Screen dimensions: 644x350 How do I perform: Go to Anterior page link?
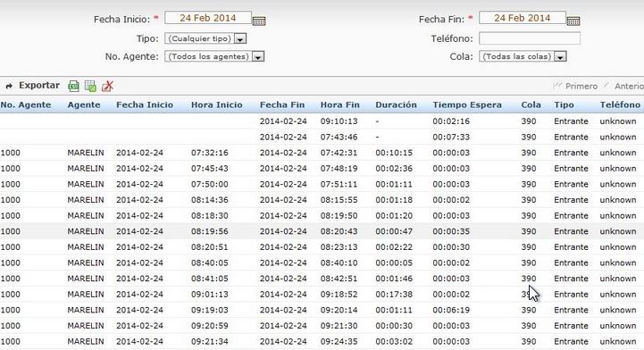(x=629, y=87)
